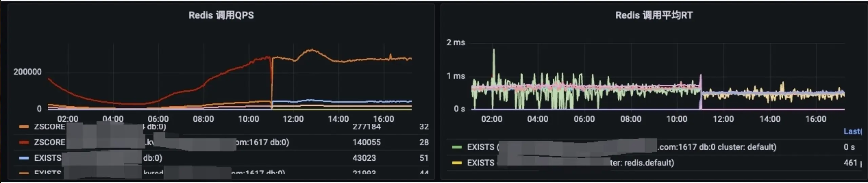Toggle the blue EXISTS series with value 43023
The width and height of the screenshot is (868, 183).
24,158
